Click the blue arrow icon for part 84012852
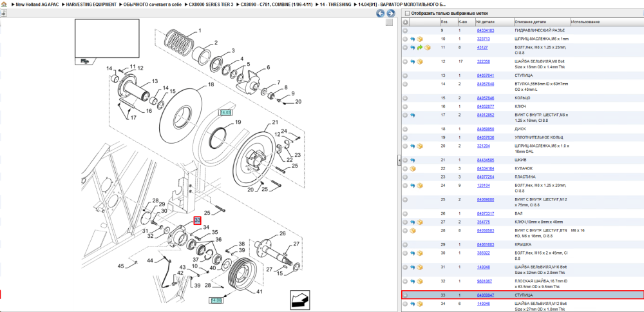Screen dimensions: 644x312 413,115
